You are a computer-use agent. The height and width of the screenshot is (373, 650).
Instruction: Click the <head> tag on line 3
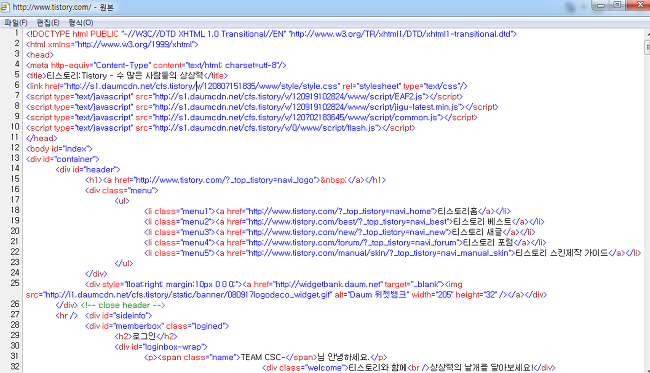point(40,55)
